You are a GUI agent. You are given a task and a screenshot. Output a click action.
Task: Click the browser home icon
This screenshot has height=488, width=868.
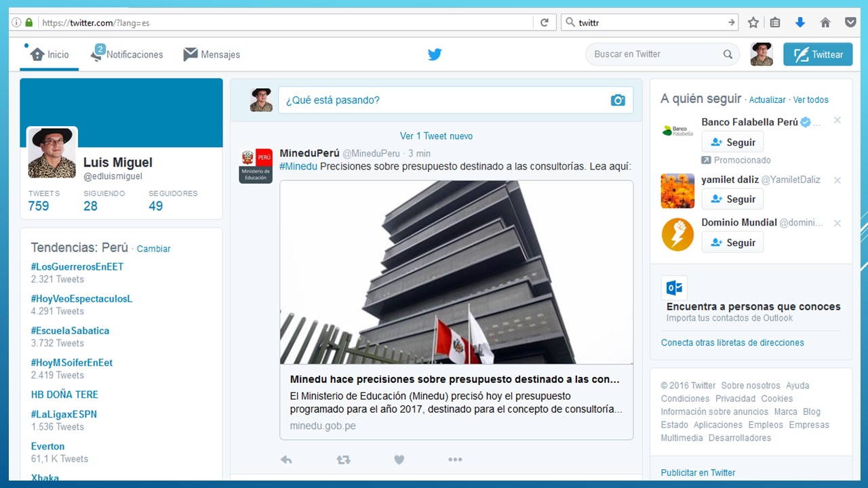825,22
